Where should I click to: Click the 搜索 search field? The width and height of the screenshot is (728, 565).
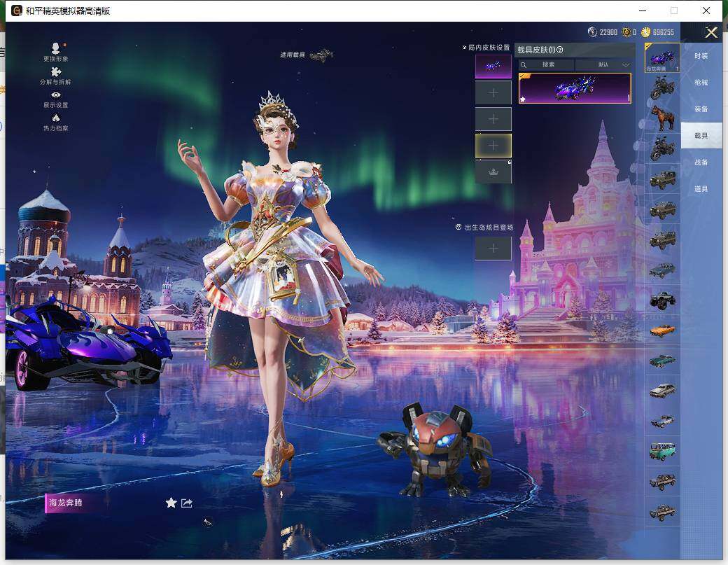pos(546,64)
